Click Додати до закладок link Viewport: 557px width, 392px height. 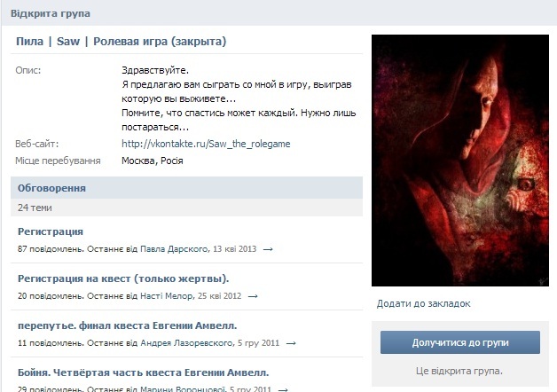click(423, 303)
